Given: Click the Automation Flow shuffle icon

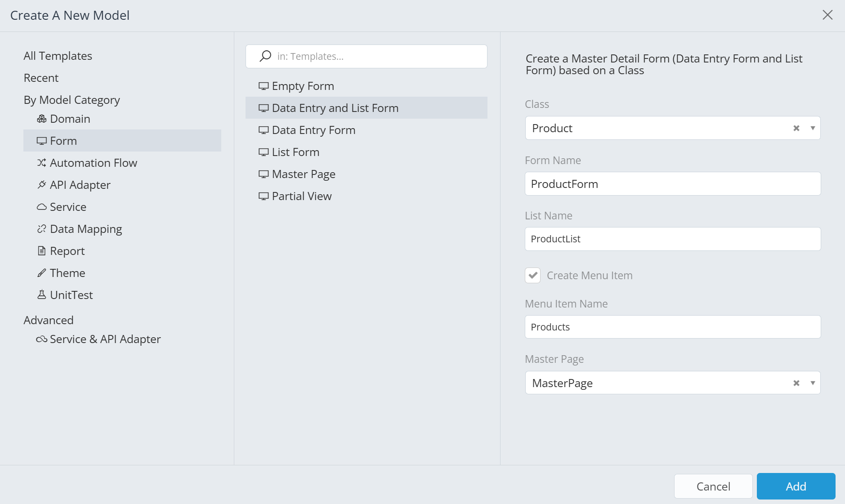Looking at the screenshot, I should click(x=42, y=163).
